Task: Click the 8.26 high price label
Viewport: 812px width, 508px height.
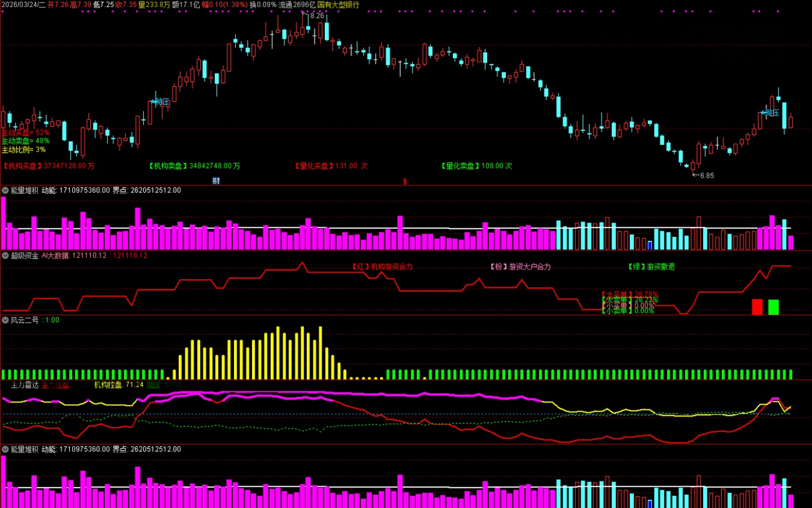Action: click(317, 16)
